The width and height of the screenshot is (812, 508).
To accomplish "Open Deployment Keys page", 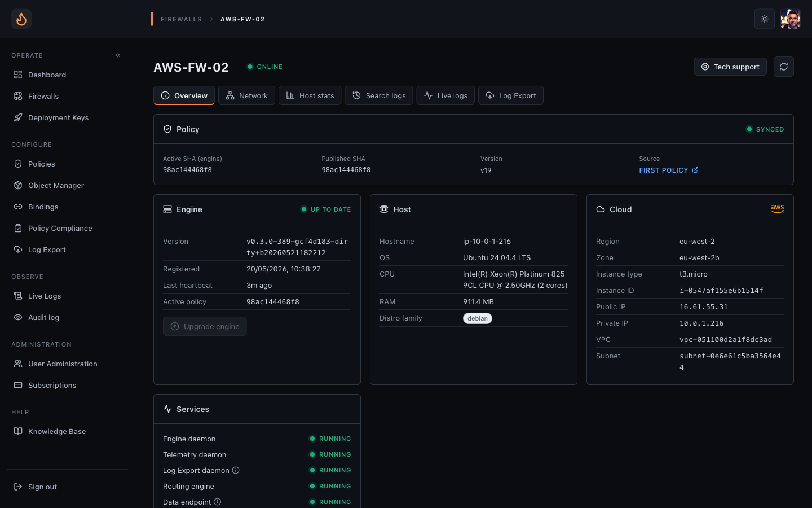I will tap(68, 117).
